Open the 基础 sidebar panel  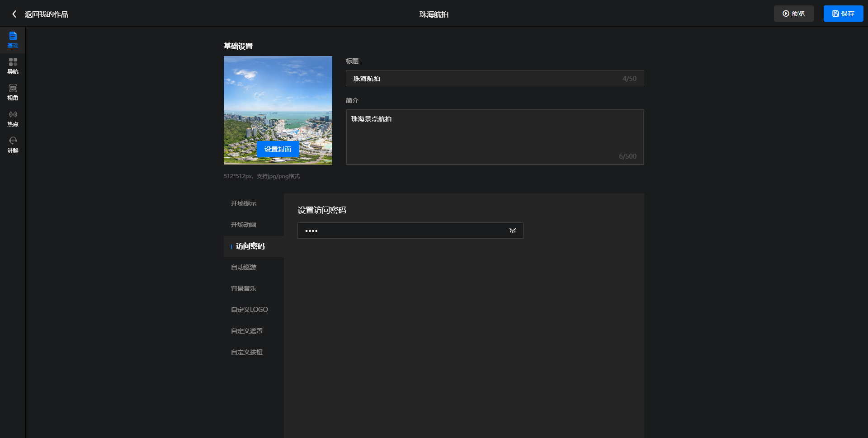pyautogui.click(x=13, y=40)
